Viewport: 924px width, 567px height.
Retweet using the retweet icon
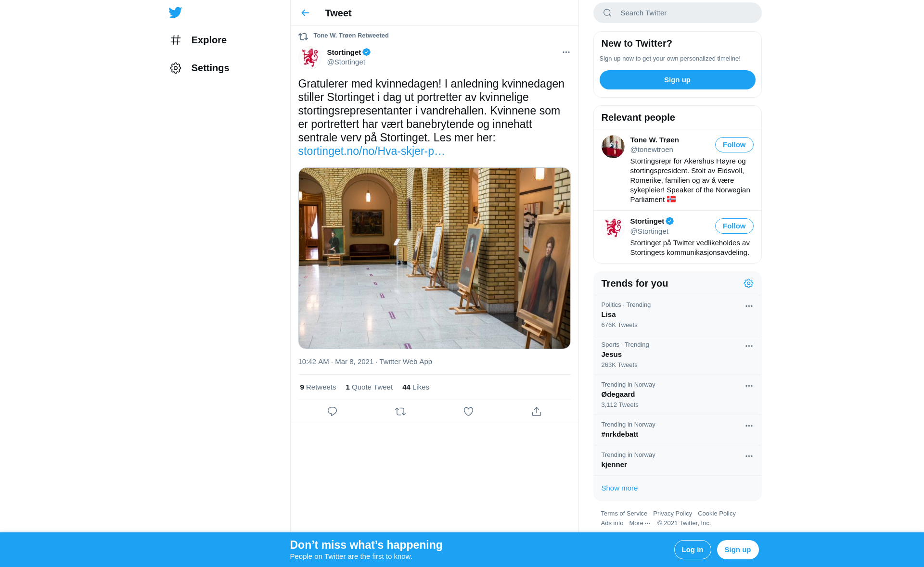(x=400, y=412)
